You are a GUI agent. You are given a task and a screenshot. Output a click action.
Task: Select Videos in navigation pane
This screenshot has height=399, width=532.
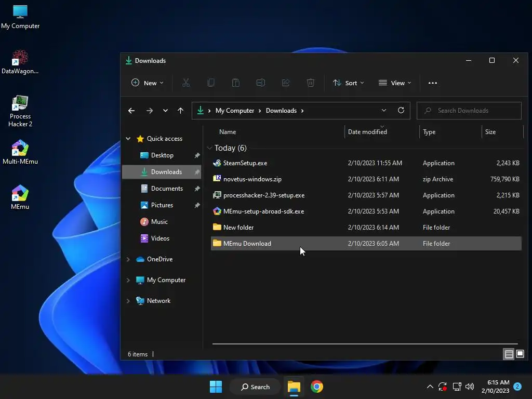click(x=162, y=238)
